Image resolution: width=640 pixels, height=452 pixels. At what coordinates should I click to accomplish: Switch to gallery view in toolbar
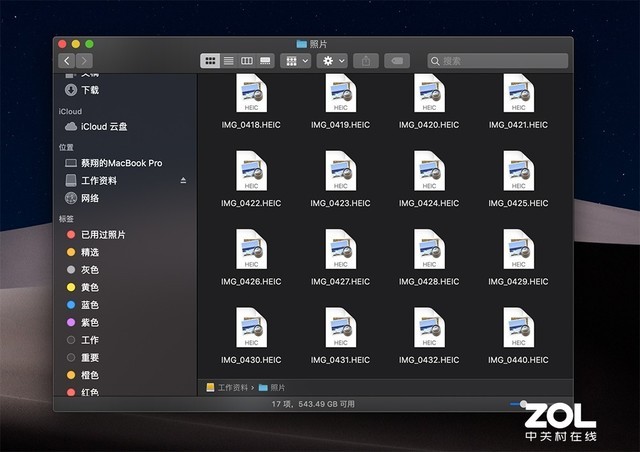(x=265, y=61)
